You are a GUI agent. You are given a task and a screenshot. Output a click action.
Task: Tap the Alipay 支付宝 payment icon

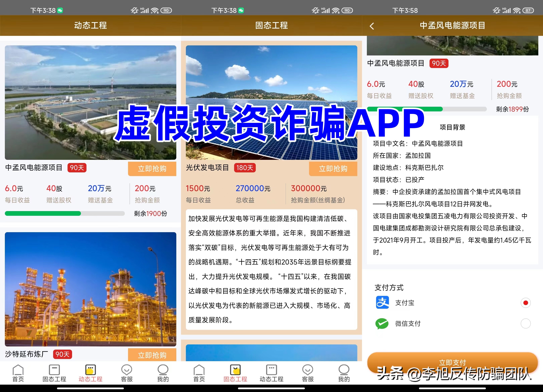coord(382,303)
